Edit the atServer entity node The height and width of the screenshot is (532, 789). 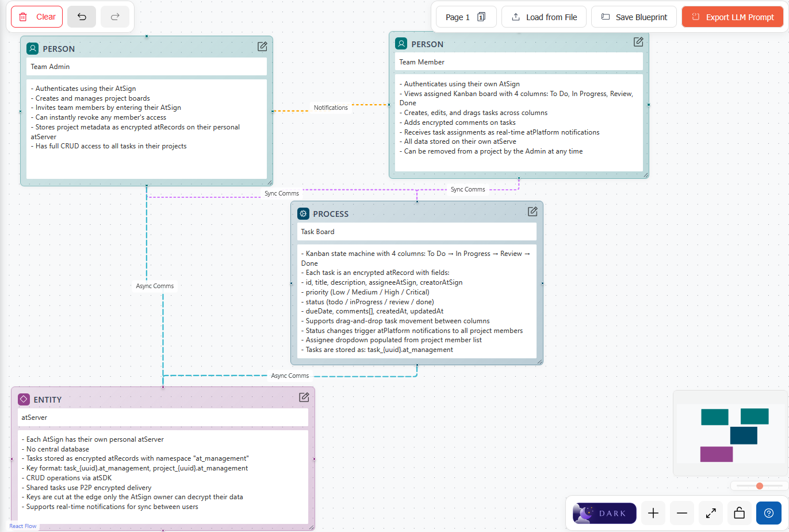point(304,397)
